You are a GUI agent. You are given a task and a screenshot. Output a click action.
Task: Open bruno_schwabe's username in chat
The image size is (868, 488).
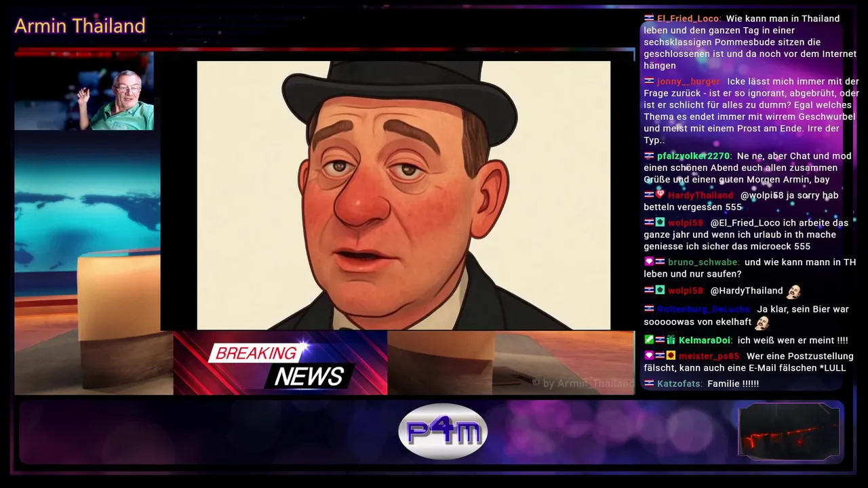pos(703,262)
